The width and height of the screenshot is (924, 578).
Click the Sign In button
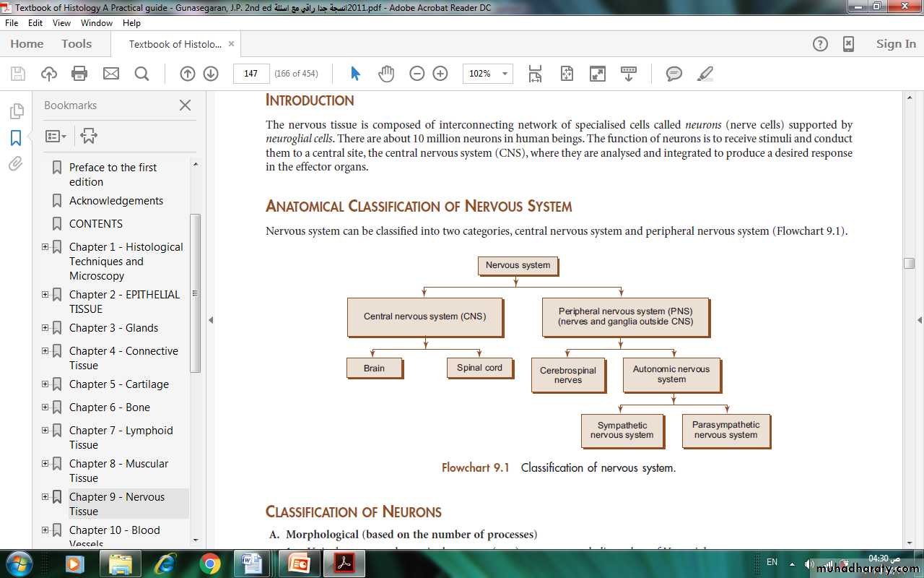[x=895, y=44]
